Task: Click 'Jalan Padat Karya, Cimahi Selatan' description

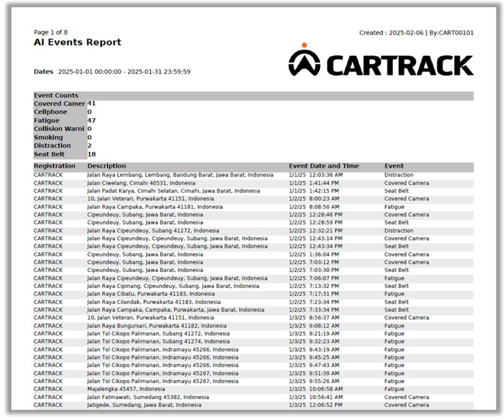Action: [x=174, y=191]
